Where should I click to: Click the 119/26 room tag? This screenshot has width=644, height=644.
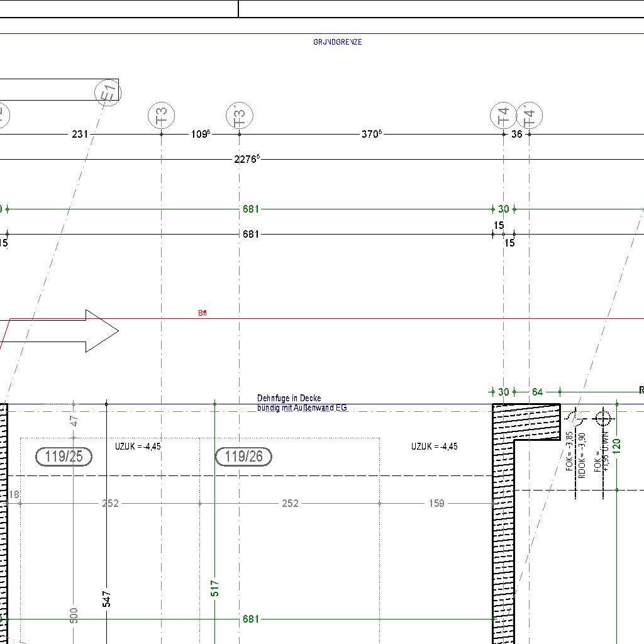pyautogui.click(x=243, y=457)
